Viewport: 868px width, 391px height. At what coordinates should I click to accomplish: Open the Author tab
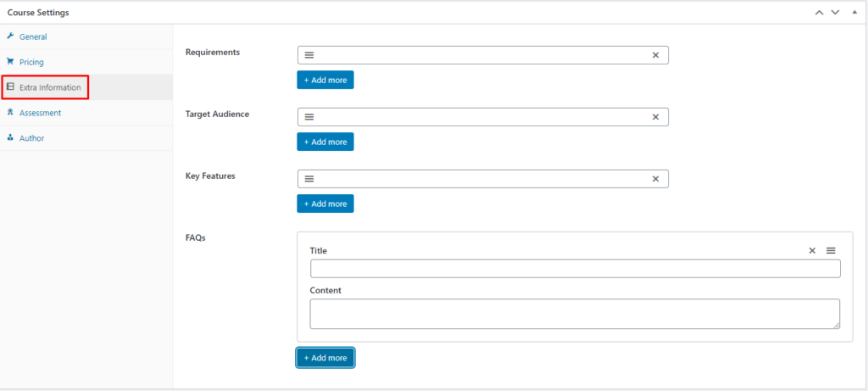(31, 138)
